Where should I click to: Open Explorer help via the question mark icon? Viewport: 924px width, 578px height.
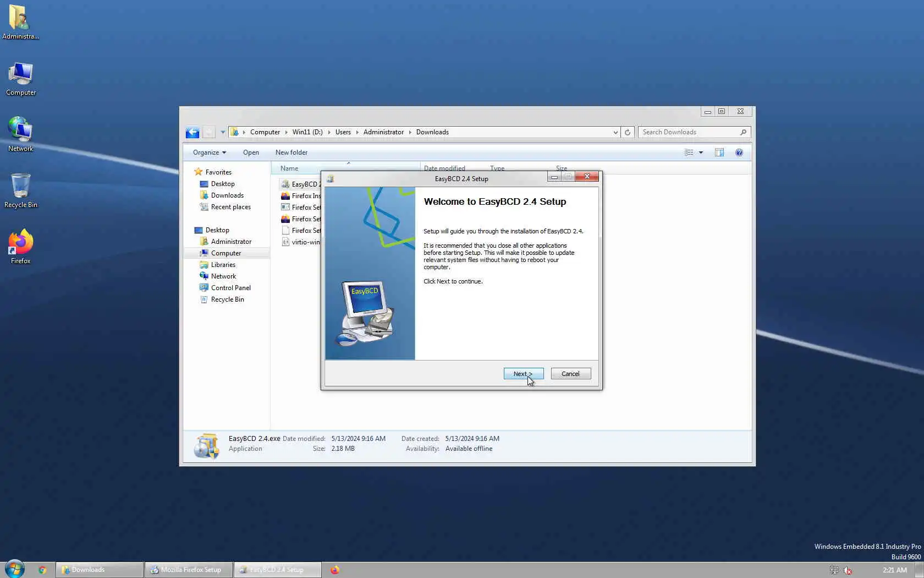tap(739, 152)
